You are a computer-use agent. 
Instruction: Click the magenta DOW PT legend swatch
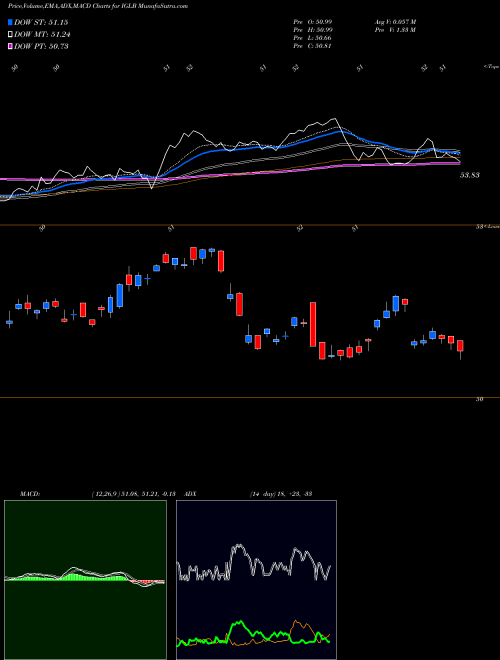tap(10, 46)
